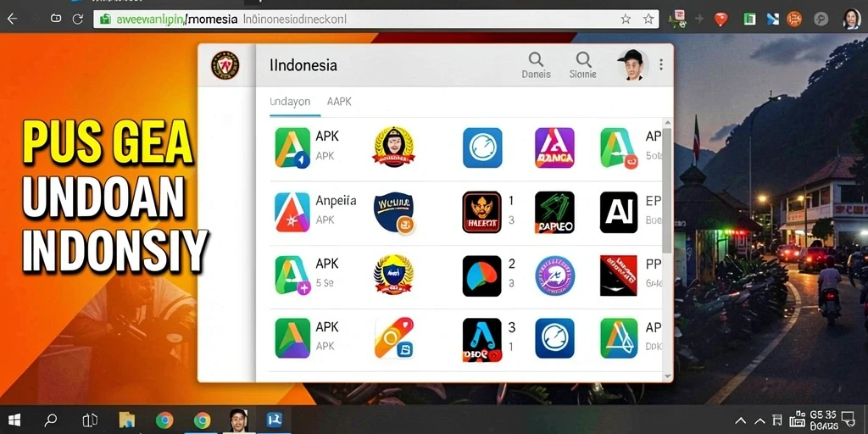Click the taskbar clock

(x=823, y=420)
